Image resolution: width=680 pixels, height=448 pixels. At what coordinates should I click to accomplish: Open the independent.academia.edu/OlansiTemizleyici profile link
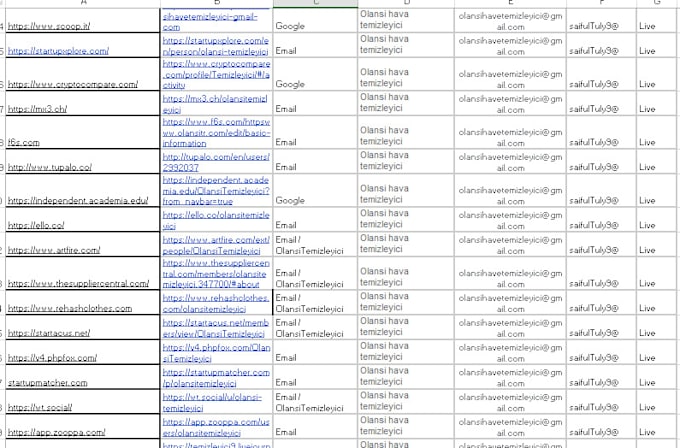216,190
